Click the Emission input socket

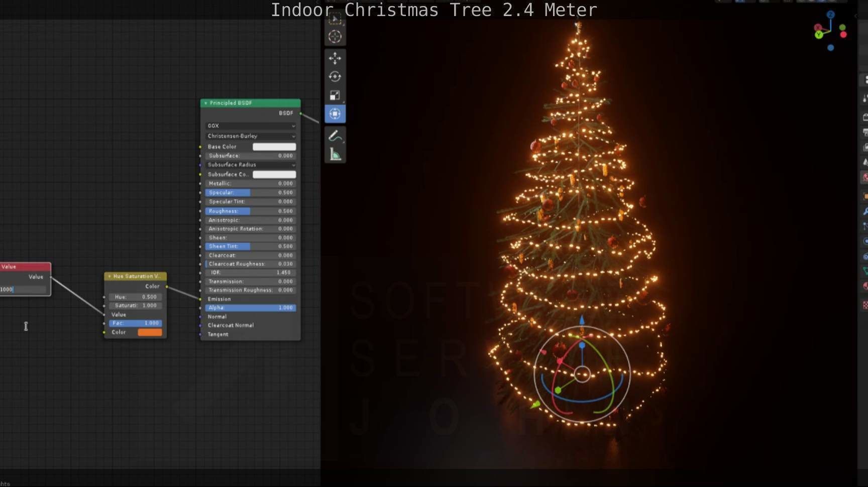[200, 299]
